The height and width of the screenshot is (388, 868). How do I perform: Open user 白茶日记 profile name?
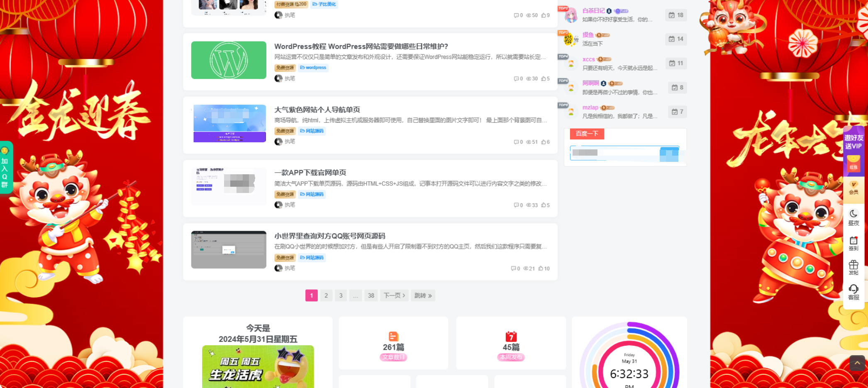[593, 11]
